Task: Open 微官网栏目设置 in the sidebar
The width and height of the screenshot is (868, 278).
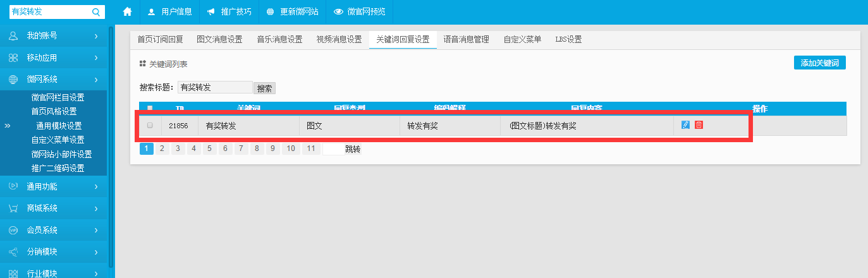Action: 58,97
